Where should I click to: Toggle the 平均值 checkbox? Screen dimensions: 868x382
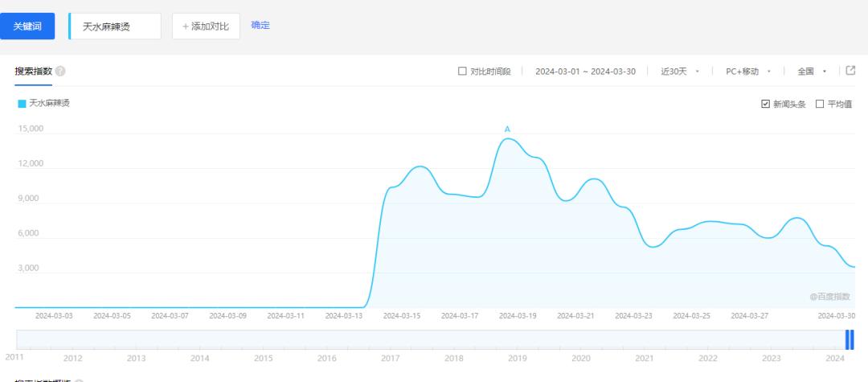tap(820, 104)
